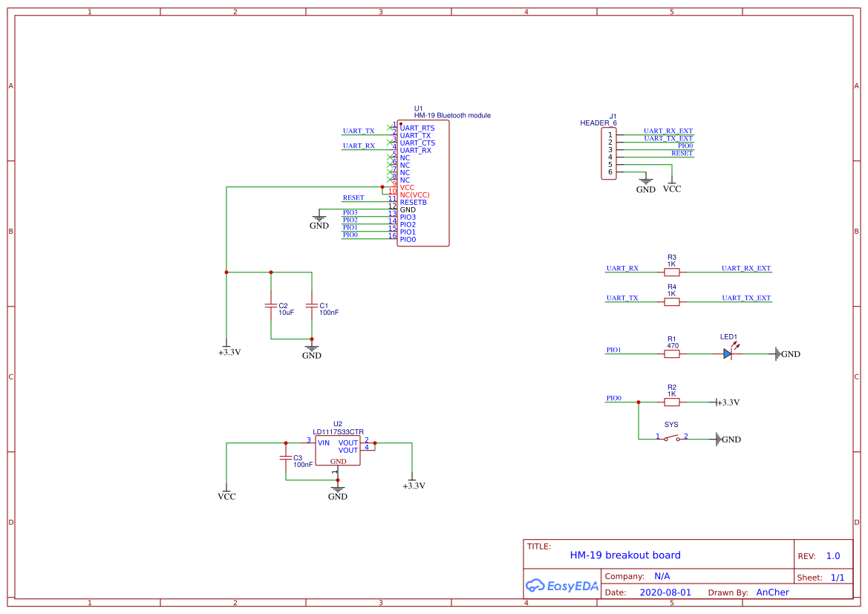
Task: Click the J1 HEADER_6 connector body
Action: pyautogui.click(x=609, y=154)
